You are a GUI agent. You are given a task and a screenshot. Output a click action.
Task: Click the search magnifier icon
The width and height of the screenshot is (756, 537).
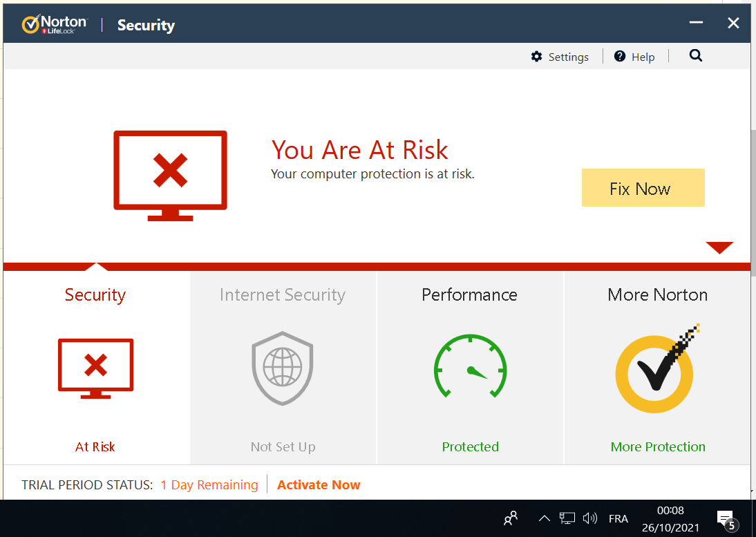(695, 55)
